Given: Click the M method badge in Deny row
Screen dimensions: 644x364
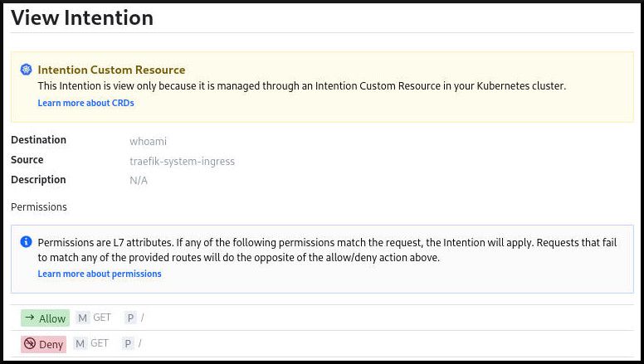Looking at the screenshot, I should (x=80, y=343).
